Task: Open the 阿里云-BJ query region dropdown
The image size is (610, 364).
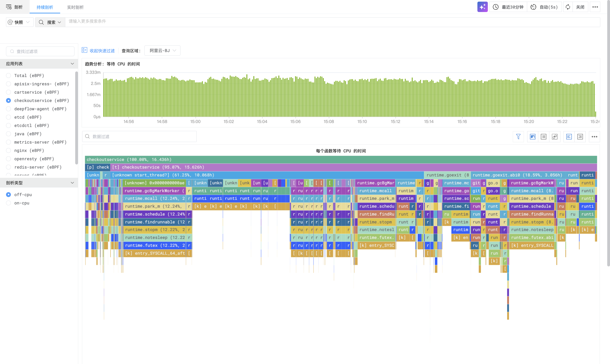Action: click(x=162, y=50)
